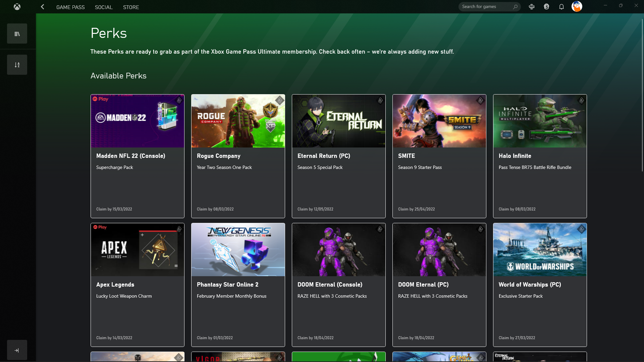
Task: Click the perk badge on Halo Infinite card
Action: [x=582, y=100]
